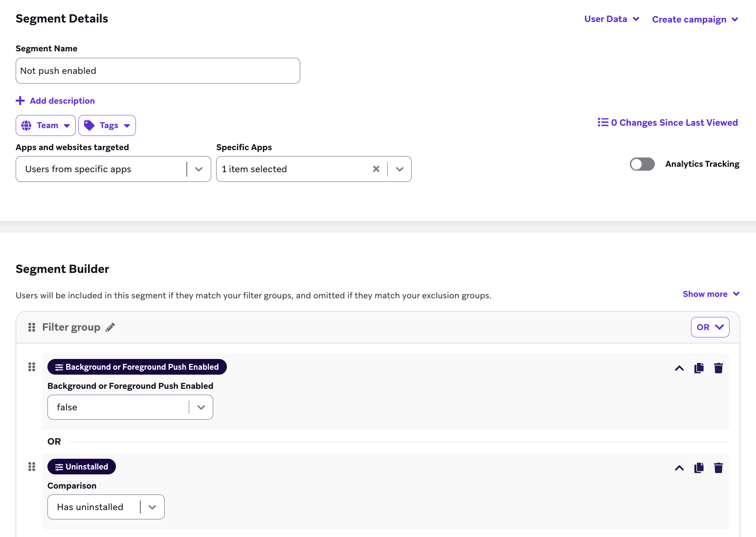Collapse the Uninstalled filter section

[679, 468]
